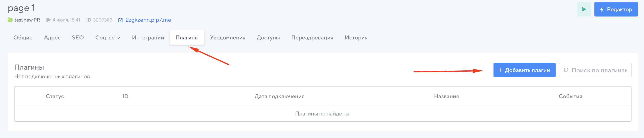This screenshot has width=644, height=138.
Task: Select the Интеграции tab
Action: coord(148,38)
